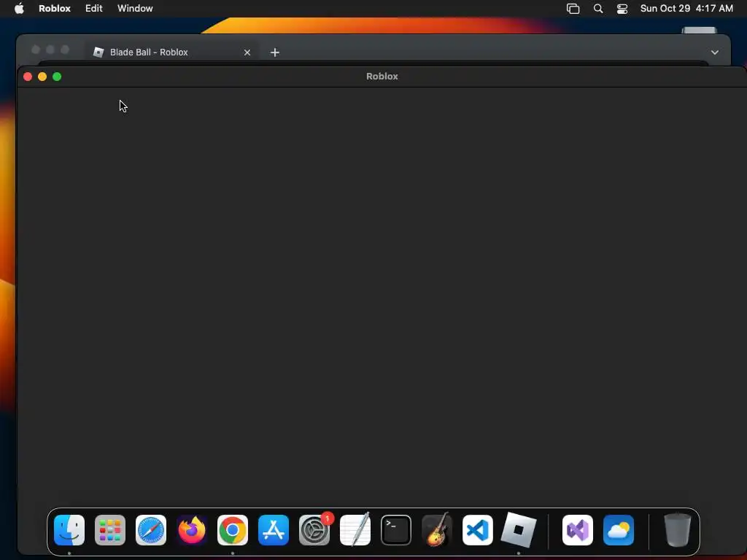This screenshot has width=747, height=560.
Task: Click the Roblox window title bar text
Action: (382, 76)
